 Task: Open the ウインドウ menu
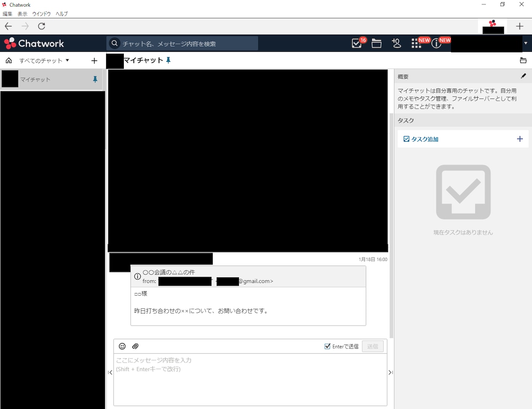(x=41, y=14)
